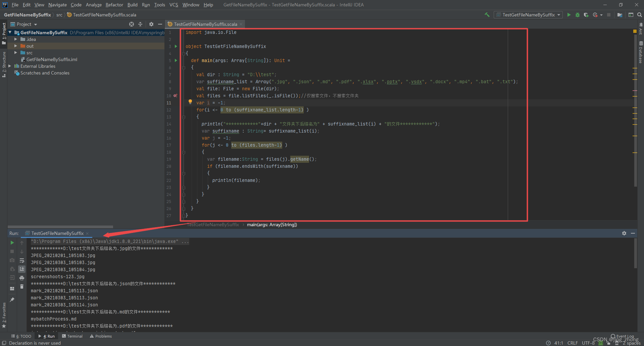Click the CRLF line separator in status bar
This screenshot has width=644, height=346.
click(x=573, y=343)
